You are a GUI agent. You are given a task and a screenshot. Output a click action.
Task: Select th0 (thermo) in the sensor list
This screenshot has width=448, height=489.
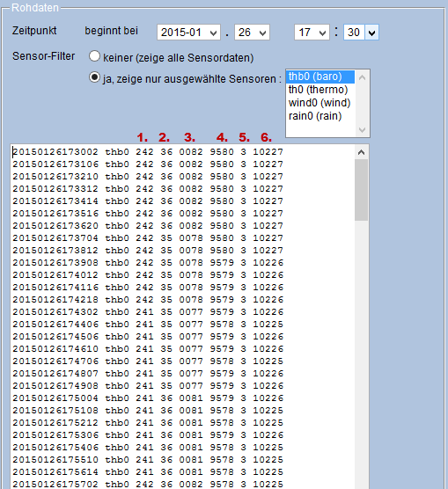point(320,90)
